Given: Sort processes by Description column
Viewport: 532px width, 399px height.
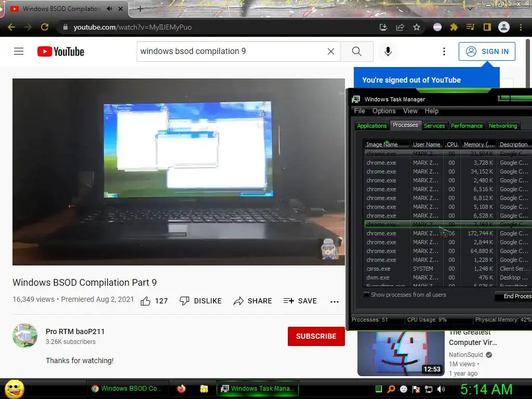Looking at the screenshot, I should [514, 144].
